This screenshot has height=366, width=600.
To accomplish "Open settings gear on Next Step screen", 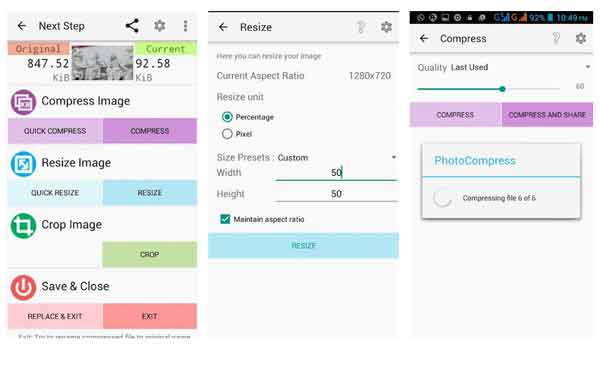I will click(x=160, y=26).
